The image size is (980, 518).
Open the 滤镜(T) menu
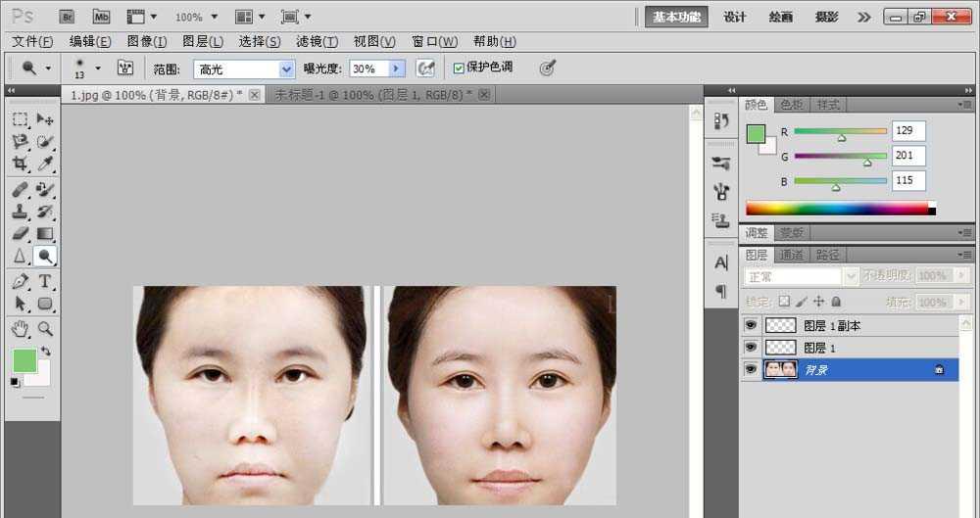coord(317,42)
